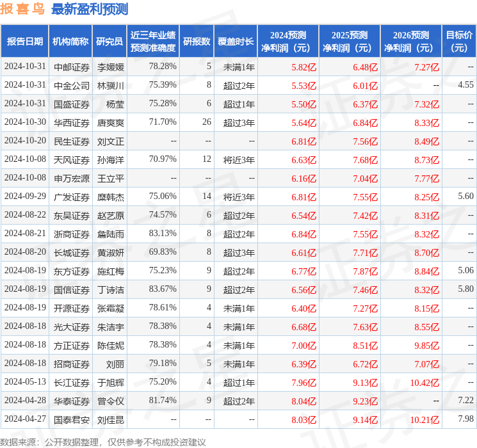Select the 光大证券 institution cell

point(72,326)
